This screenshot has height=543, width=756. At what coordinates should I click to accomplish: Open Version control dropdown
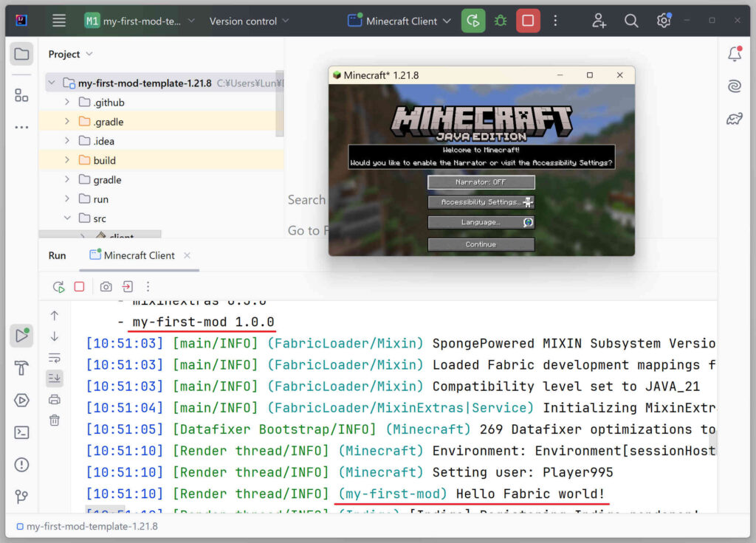249,21
